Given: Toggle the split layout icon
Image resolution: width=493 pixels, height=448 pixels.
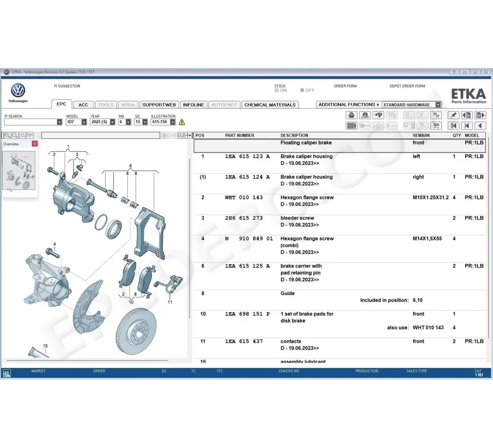Looking at the screenshot, I should (181, 135).
